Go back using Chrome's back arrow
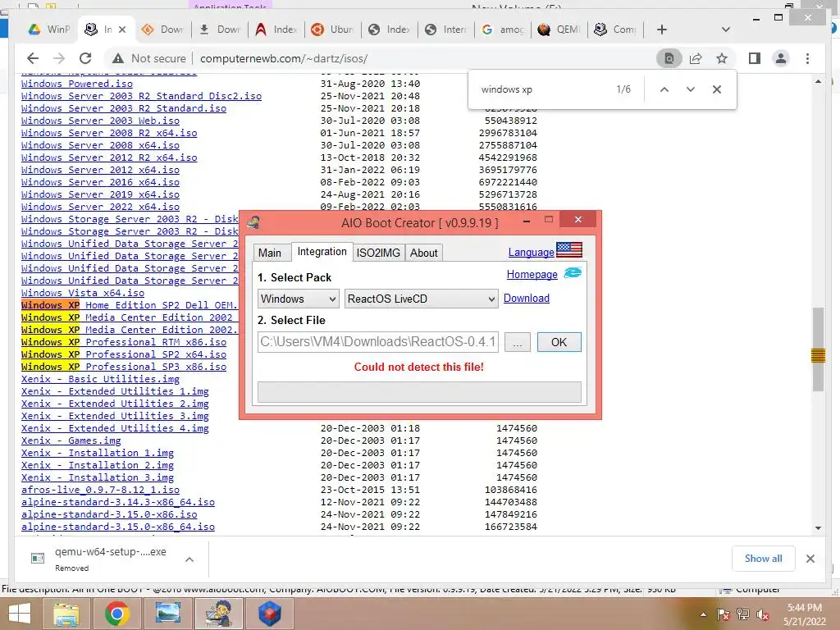Viewport: 840px width, 630px height. tap(33, 58)
